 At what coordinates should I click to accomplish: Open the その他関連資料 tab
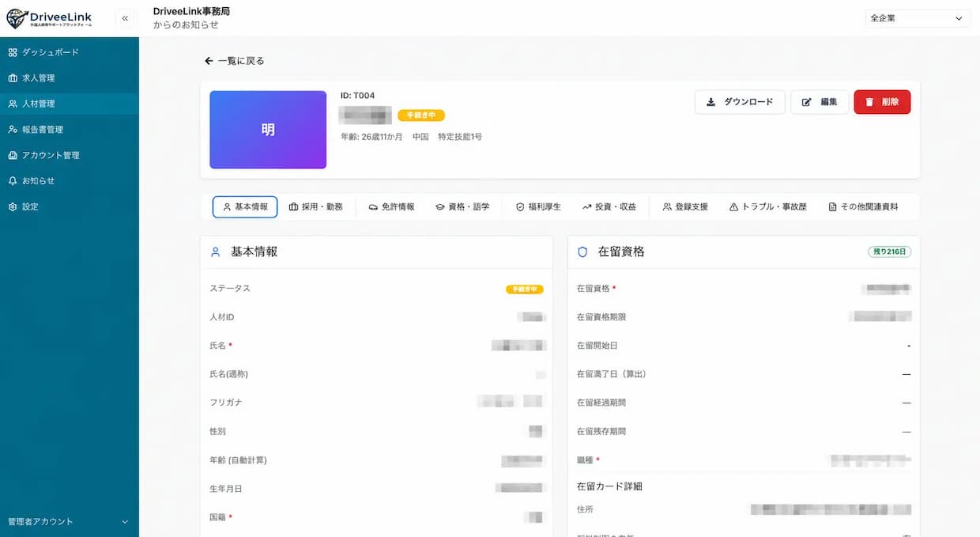coord(863,206)
